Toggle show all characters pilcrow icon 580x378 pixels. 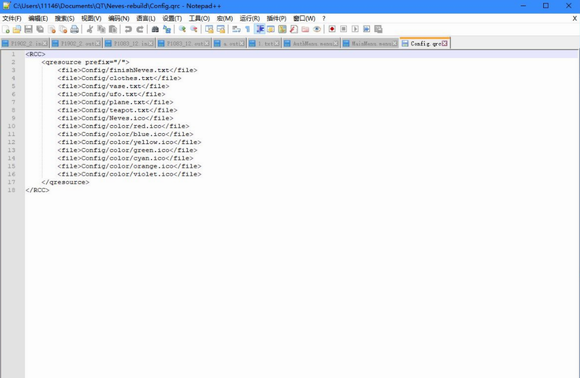tap(248, 29)
